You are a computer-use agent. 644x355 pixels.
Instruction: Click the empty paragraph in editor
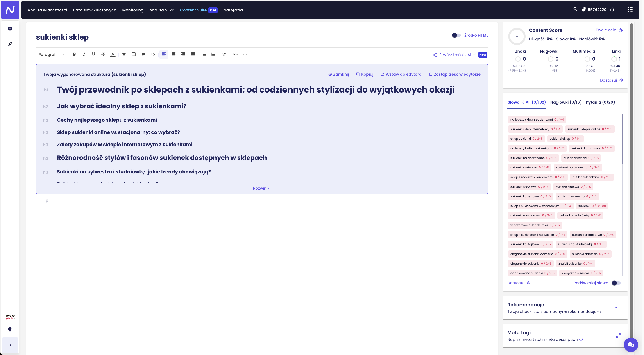[262, 201]
